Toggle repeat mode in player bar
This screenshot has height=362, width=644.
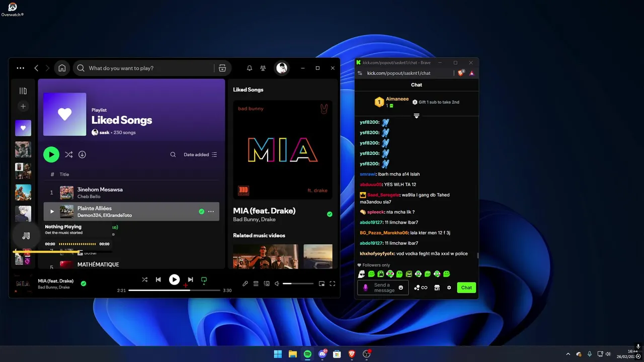coord(204,280)
